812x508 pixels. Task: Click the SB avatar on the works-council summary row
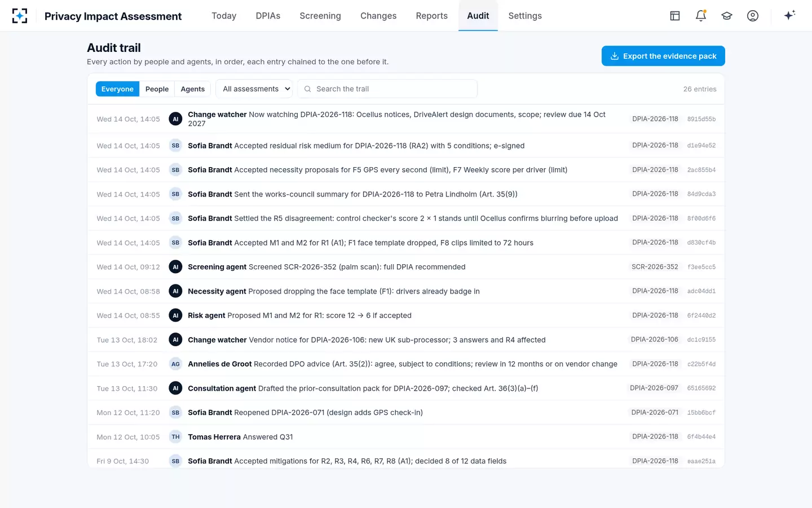(175, 194)
